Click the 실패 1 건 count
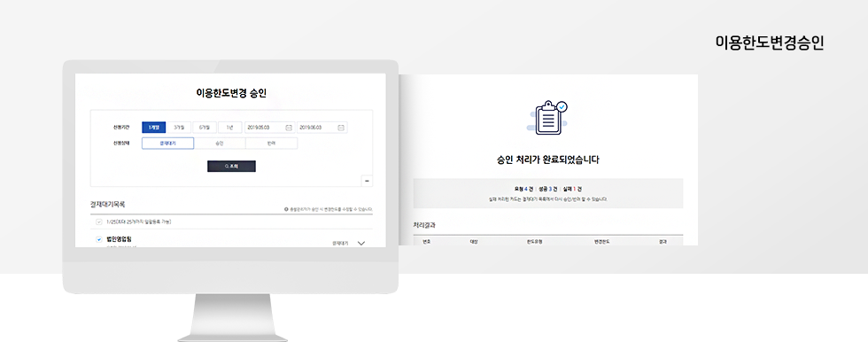Screen dimensions: 868x342 [x=572, y=189]
